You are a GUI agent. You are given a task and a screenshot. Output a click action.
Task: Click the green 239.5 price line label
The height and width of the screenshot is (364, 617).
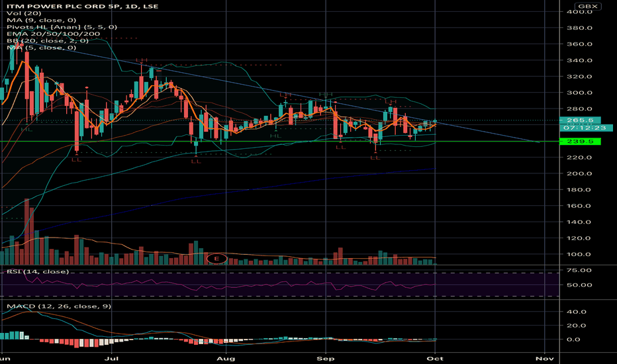click(x=580, y=141)
